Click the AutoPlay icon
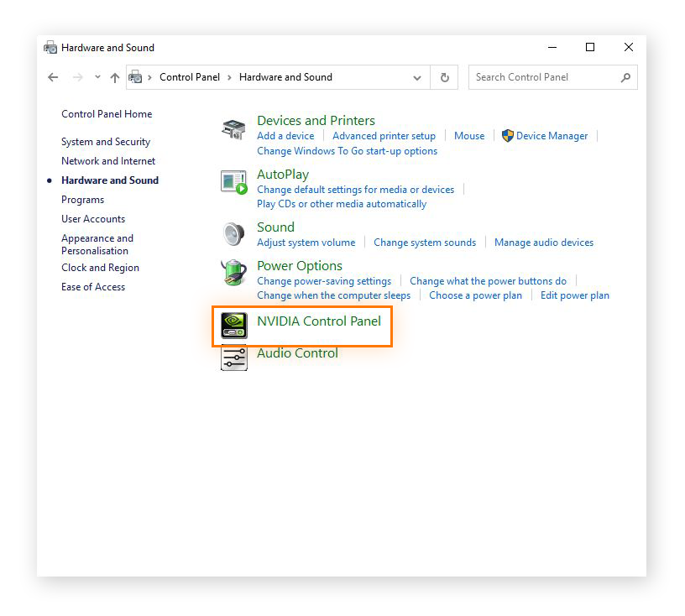This screenshot has height=616, width=685. pyautogui.click(x=233, y=180)
